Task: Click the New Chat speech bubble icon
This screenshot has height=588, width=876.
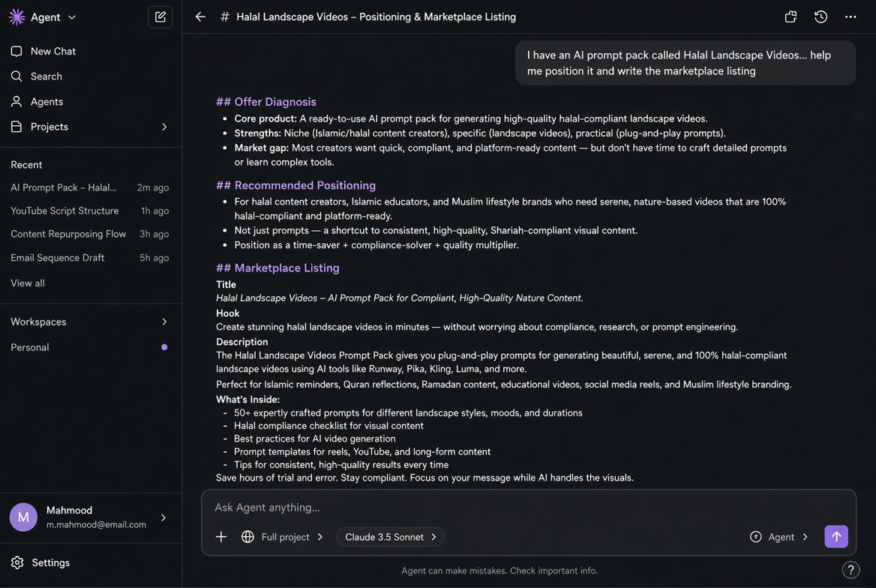Action: pyautogui.click(x=16, y=52)
